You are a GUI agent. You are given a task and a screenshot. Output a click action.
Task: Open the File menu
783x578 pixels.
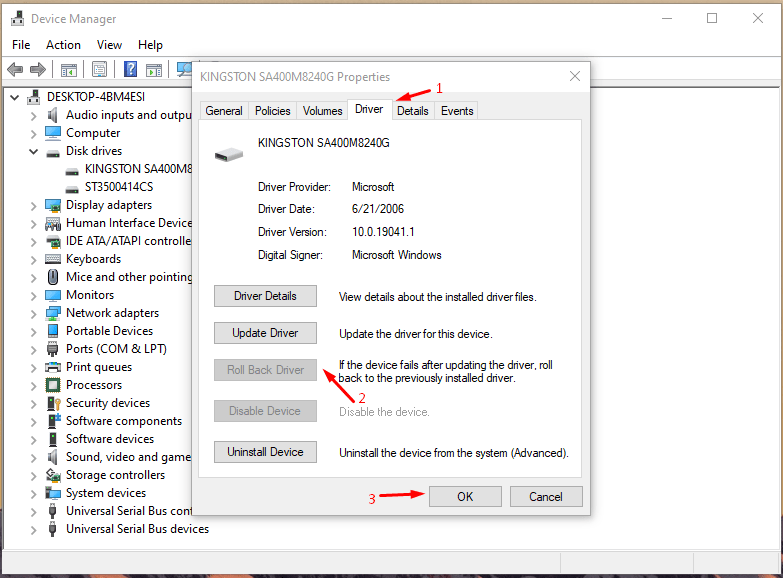(21, 45)
